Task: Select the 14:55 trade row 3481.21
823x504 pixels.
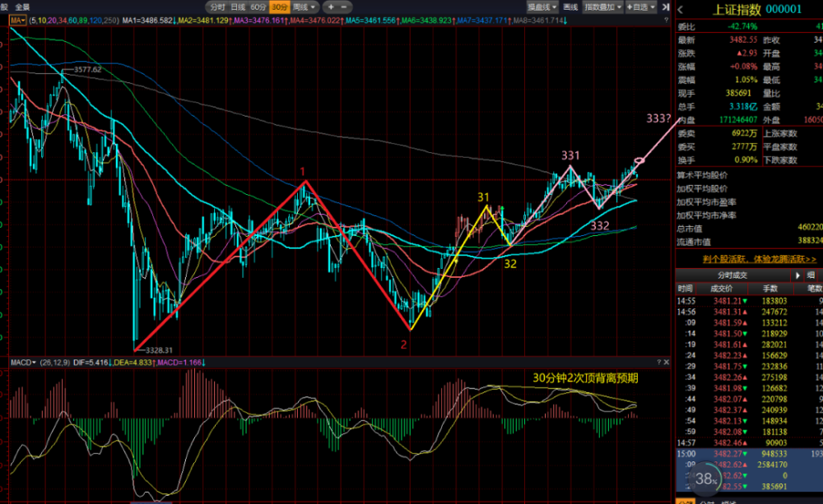Action: tap(749, 301)
